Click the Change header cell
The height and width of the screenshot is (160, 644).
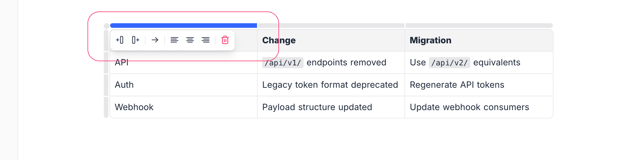(x=331, y=40)
